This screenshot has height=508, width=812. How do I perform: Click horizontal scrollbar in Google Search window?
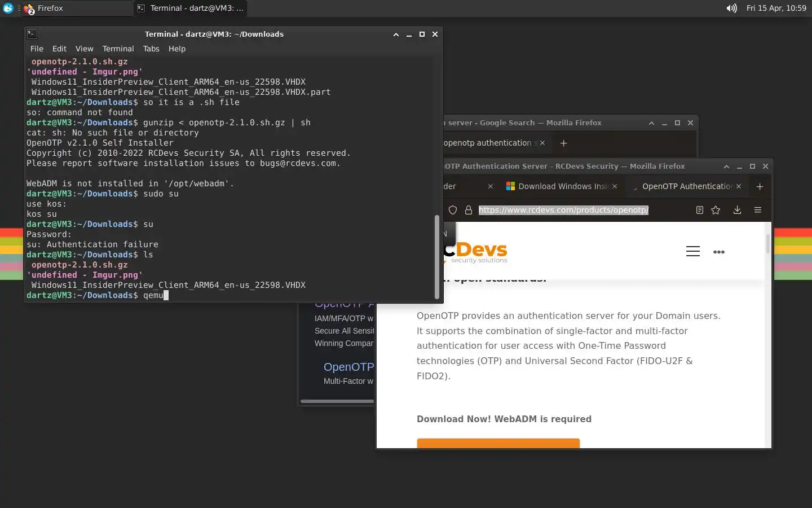pos(337,401)
